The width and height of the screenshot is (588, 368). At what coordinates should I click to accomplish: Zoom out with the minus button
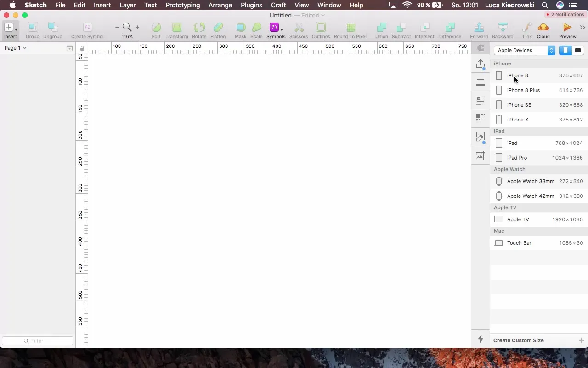coord(117,28)
